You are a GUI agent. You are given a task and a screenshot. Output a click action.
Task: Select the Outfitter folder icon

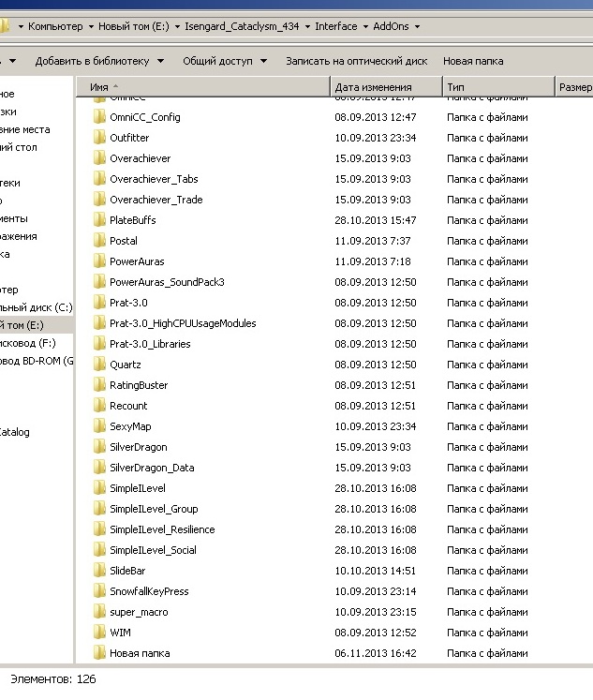99,138
